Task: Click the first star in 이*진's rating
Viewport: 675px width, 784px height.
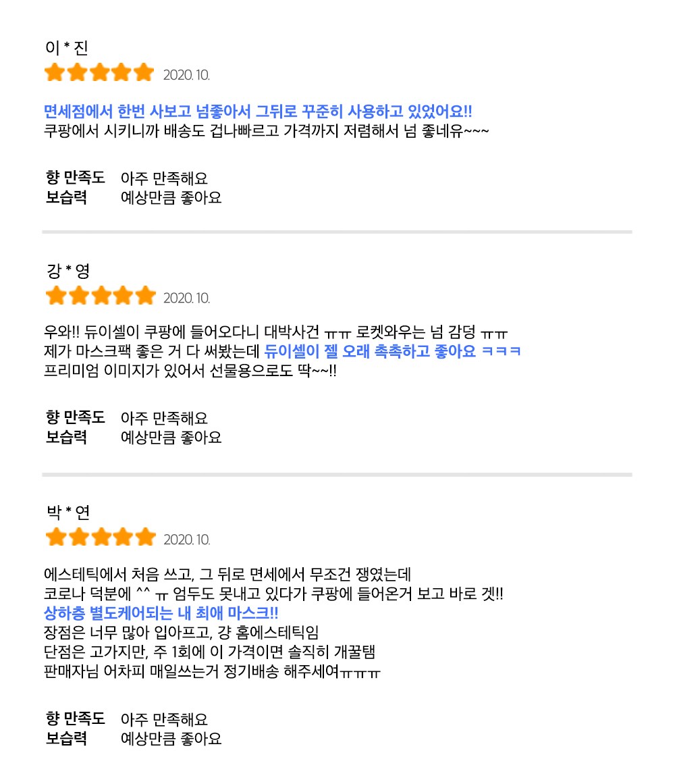Action: [x=55, y=73]
